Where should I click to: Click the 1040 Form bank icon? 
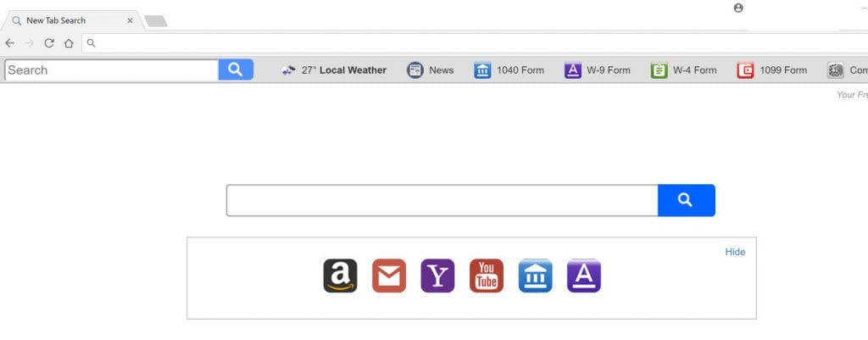point(482,70)
